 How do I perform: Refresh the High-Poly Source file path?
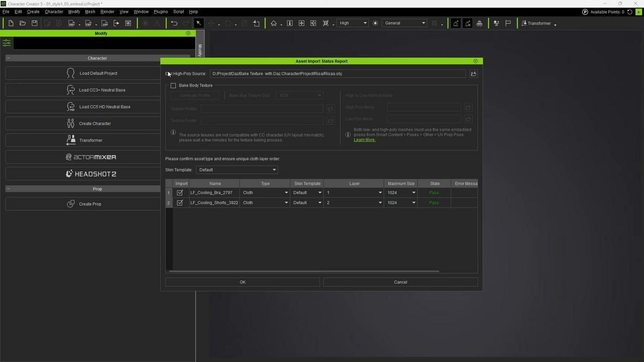pos(473,73)
